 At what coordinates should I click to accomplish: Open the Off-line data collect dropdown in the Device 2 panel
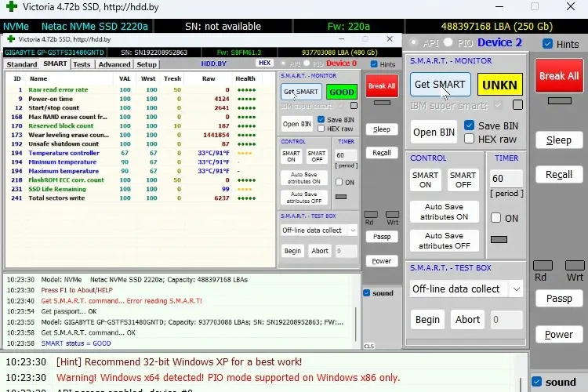pos(515,289)
